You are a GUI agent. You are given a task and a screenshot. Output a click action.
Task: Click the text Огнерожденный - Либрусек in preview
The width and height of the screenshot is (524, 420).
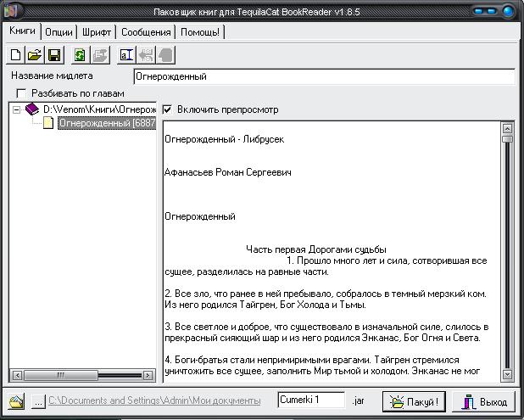(x=224, y=139)
